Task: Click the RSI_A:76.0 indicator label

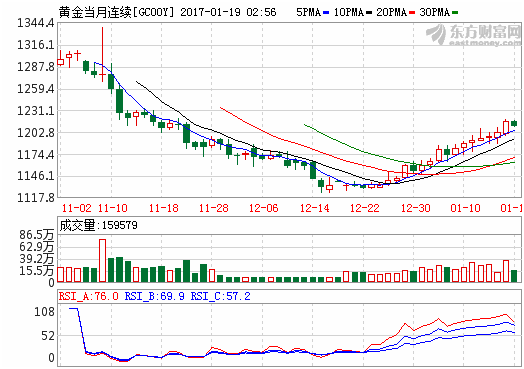Action: pos(89,296)
